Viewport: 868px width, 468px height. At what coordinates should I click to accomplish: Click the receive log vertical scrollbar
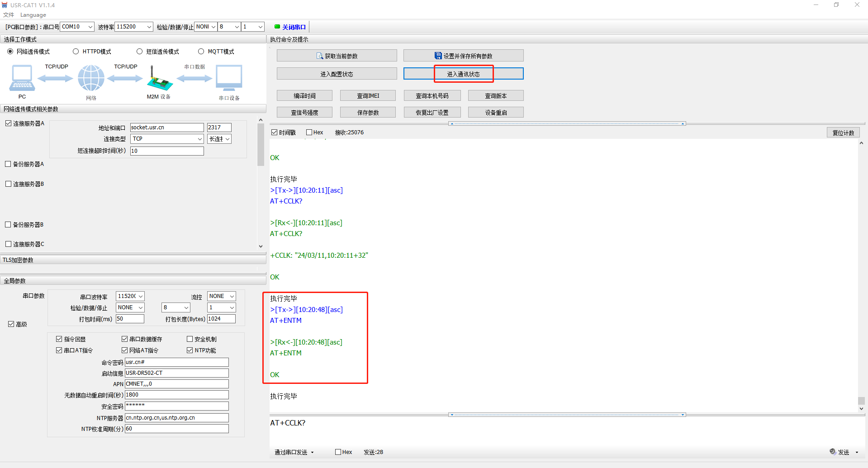[861, 271]
